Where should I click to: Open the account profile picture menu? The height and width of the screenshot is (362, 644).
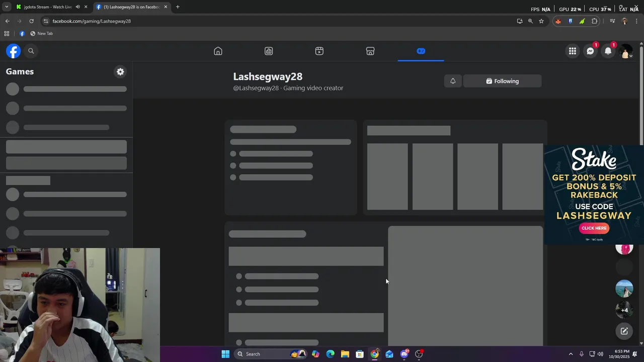point(626,51)
